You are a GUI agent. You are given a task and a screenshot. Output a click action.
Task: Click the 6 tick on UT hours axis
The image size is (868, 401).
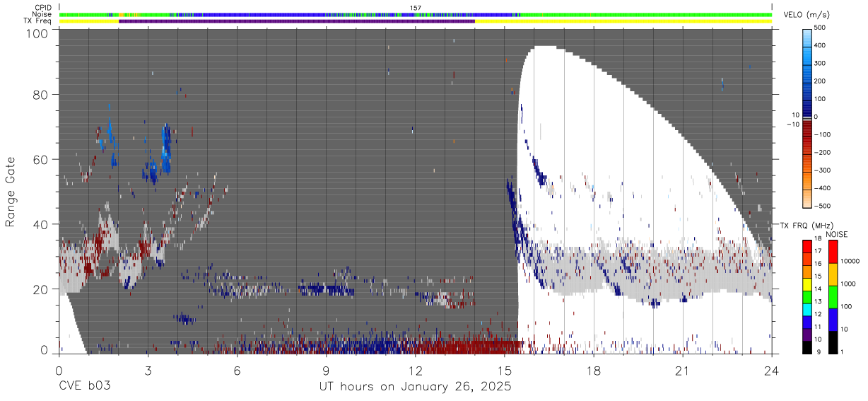[x=237, y=370]
